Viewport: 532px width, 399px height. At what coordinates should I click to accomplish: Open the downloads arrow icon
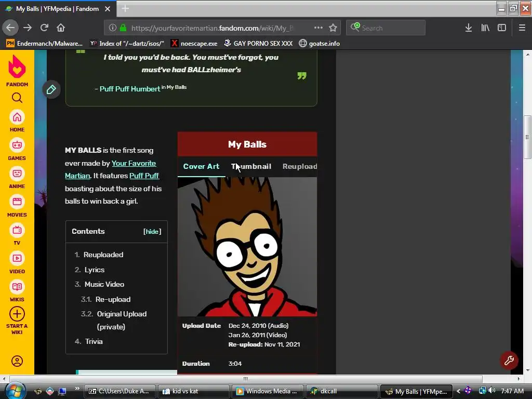(x=469, y=28)
